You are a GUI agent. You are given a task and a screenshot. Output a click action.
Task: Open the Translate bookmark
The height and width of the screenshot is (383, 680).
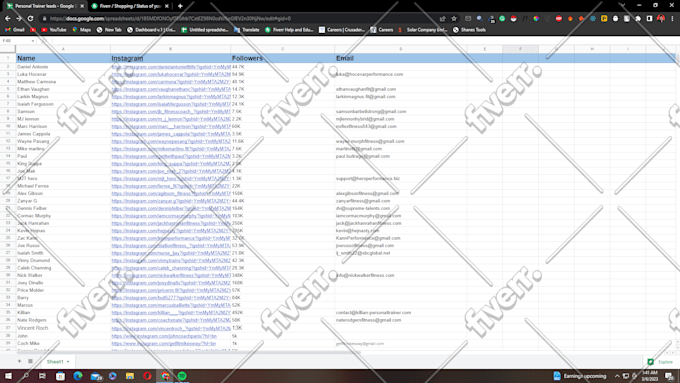246,30
